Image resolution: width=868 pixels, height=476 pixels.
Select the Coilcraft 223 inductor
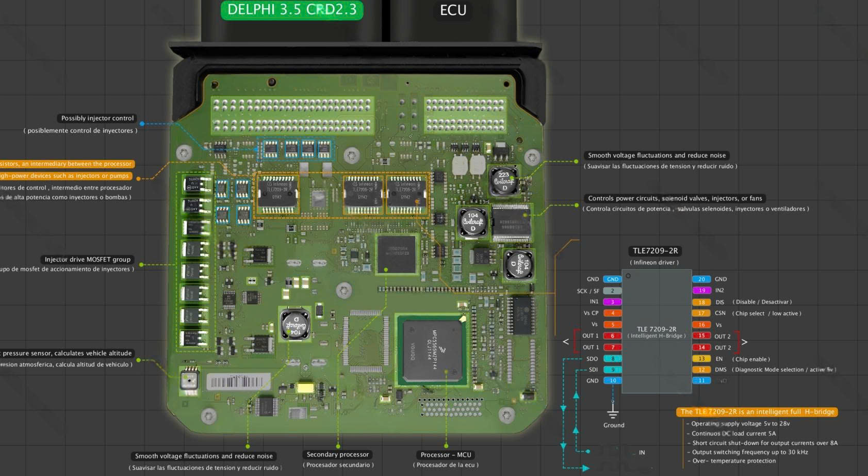tap(504, 181)
